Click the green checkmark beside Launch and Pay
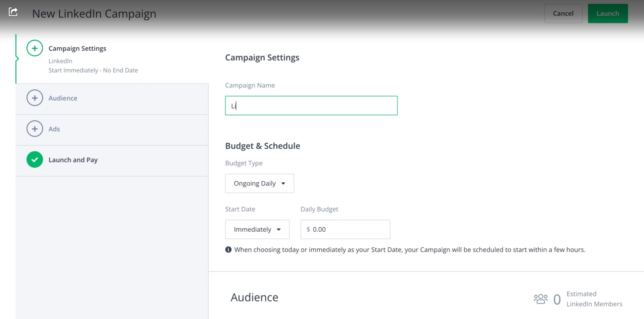The width and height of the screenshot is (644, 319). [35, 159]
